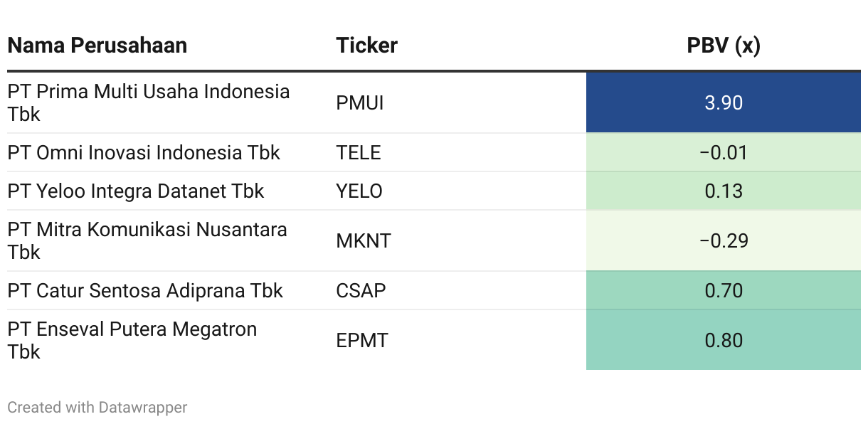Click the TELE ticker cell
Screen dimensions: 868x424
pos(358,152)
